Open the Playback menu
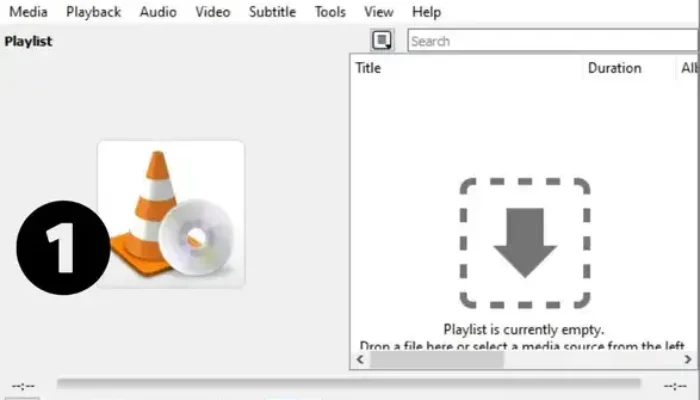The width and height of the screenshot is (700, 400). coord(93,12)
